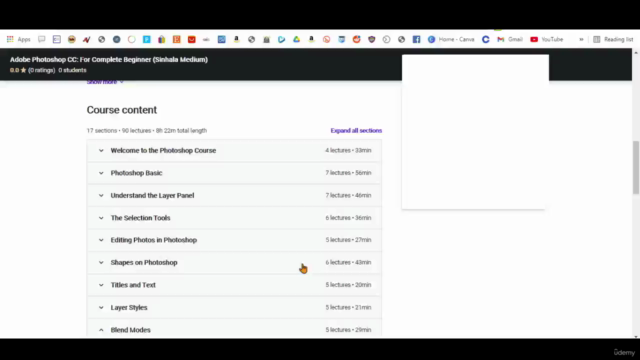Screen dimensions: 640x360
Task: Open the Facebook bookmark
Action: pos(416,40)
